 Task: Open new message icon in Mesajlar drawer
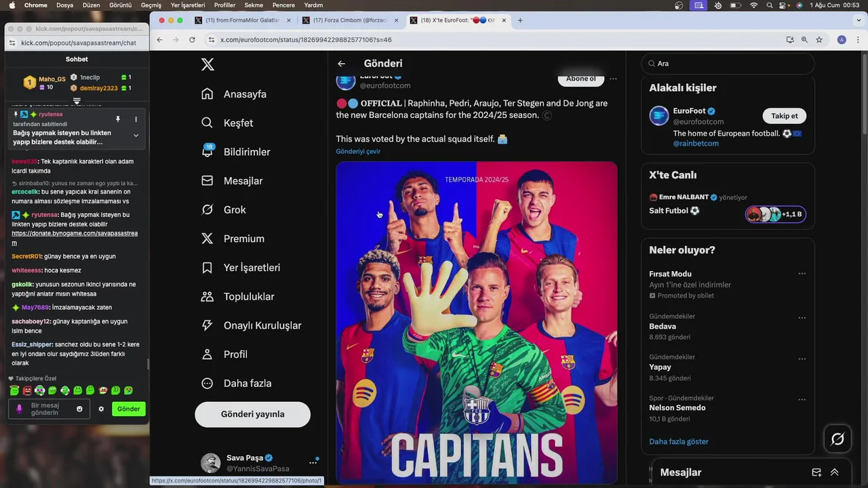tap(816, 472)
